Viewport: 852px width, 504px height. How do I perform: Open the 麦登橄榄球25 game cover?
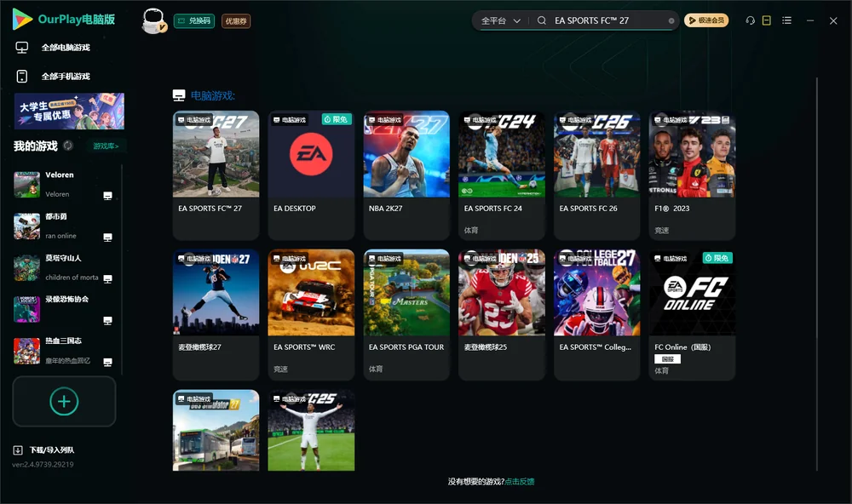tap(502, 293)
